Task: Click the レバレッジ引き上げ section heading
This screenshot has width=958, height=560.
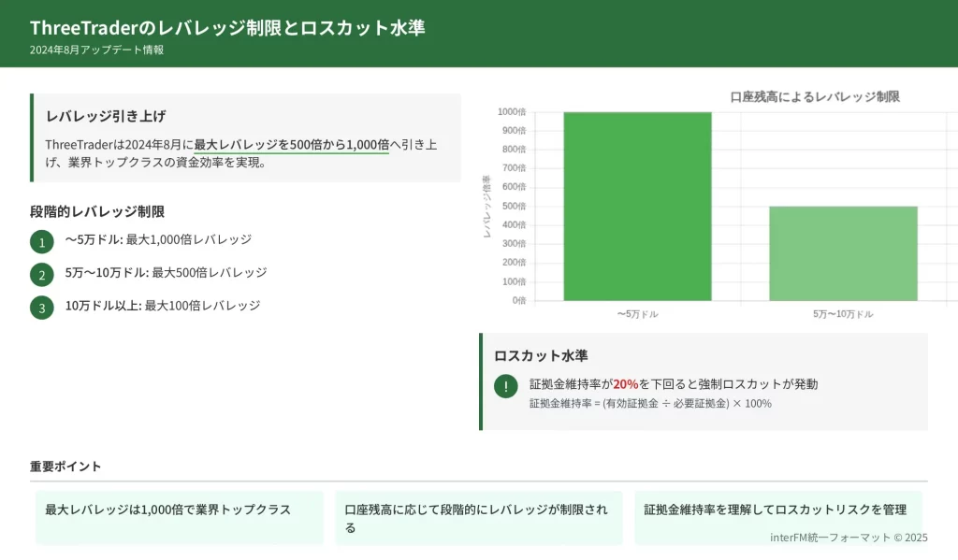Action: pyautogui.click(x=106, y=116)
